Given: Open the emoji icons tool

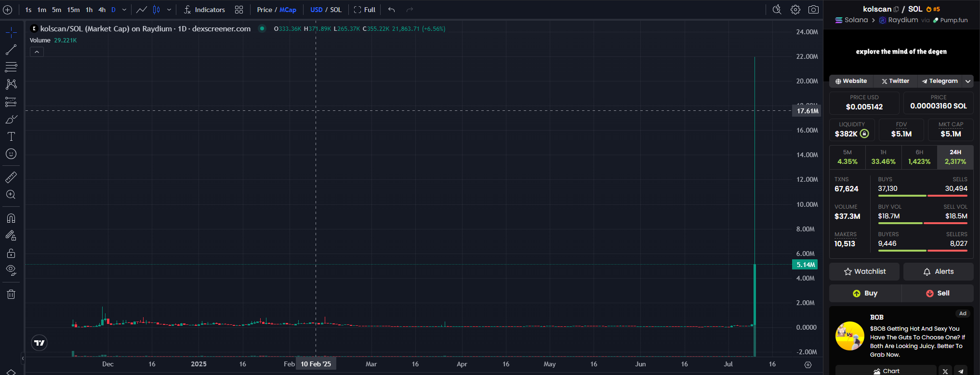Looking at the screenshot, I should click(x=11, y=154).
